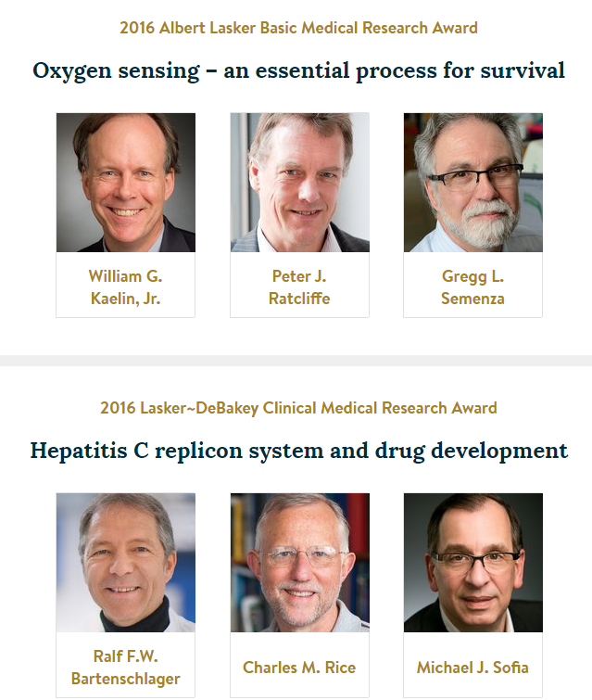Image resolution: width=592 pixels, height=700 pixels.
Task: Select the portrait captioned Charles M. Rice
Action: pos(300,563)
